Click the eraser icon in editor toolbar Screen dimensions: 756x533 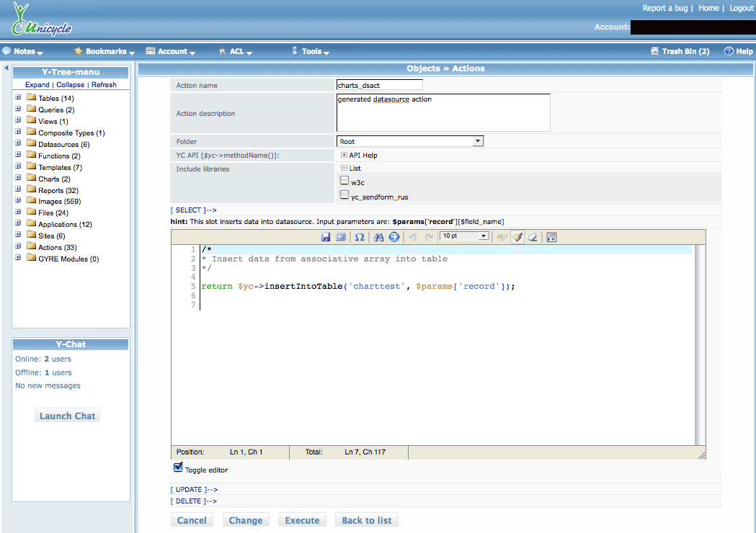coord(533,237)
